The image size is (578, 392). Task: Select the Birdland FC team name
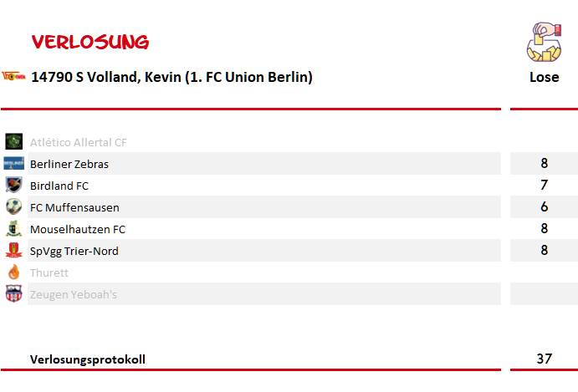pos(59,186)
